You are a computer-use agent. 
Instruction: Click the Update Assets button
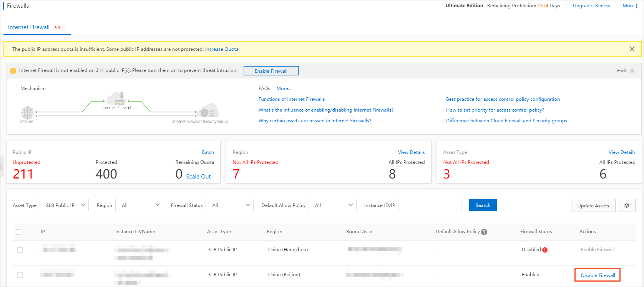click(593, 205)
